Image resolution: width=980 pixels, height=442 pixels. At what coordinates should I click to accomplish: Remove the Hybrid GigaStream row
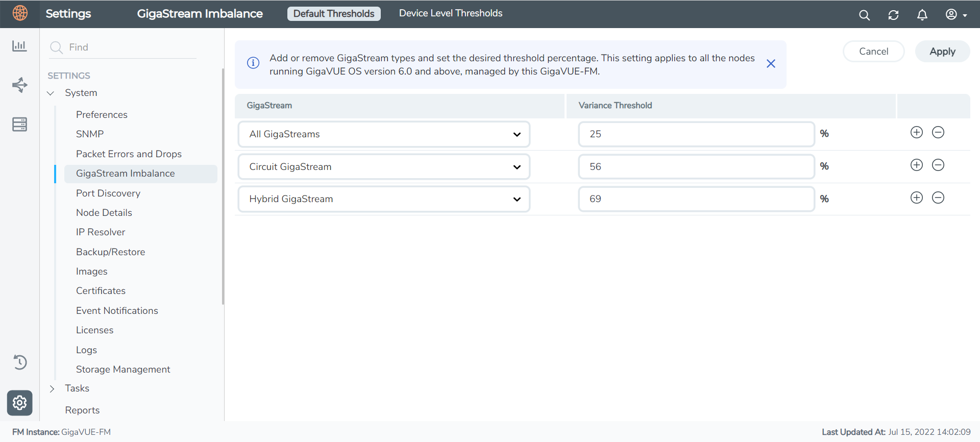coord(938,198)
